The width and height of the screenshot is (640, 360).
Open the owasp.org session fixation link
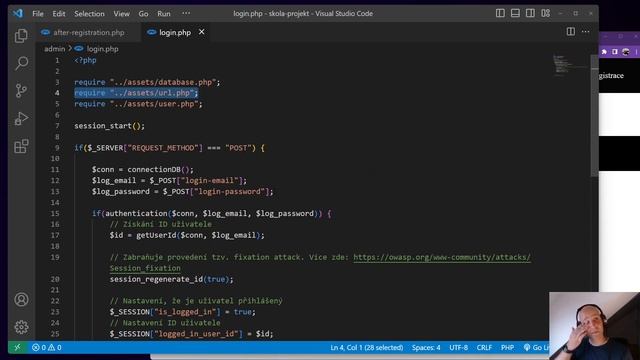[442, 257]
